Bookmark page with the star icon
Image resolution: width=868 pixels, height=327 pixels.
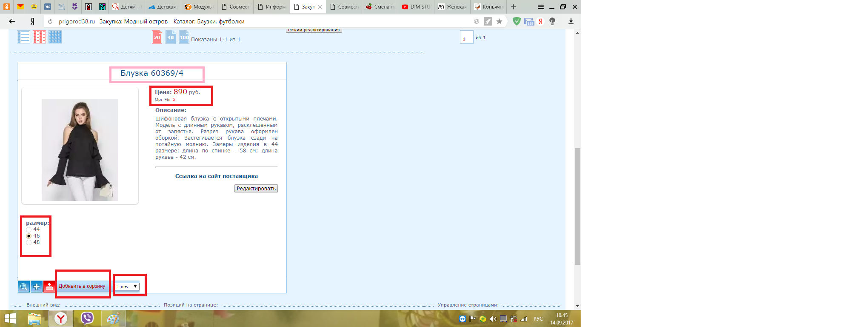(x=500, y=21)
